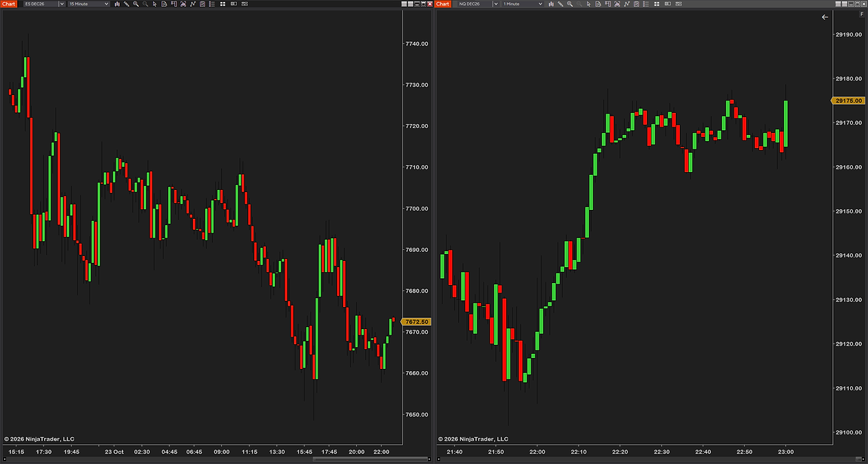Click the second-to-last icon in ES chart toolbar
The height and width of the screenshot is (464, 868).
click(x=234, y=4)
